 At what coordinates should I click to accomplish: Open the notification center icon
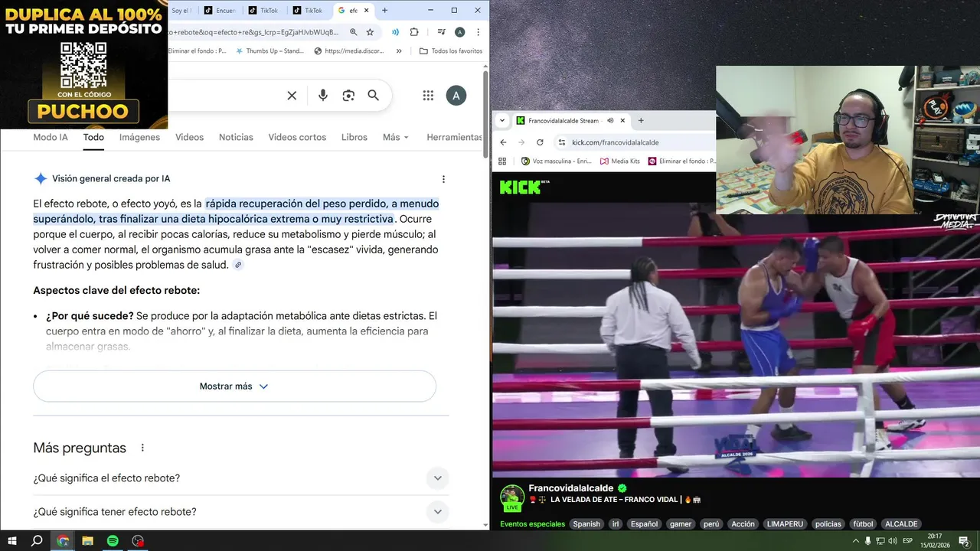(x=964, y=541)
